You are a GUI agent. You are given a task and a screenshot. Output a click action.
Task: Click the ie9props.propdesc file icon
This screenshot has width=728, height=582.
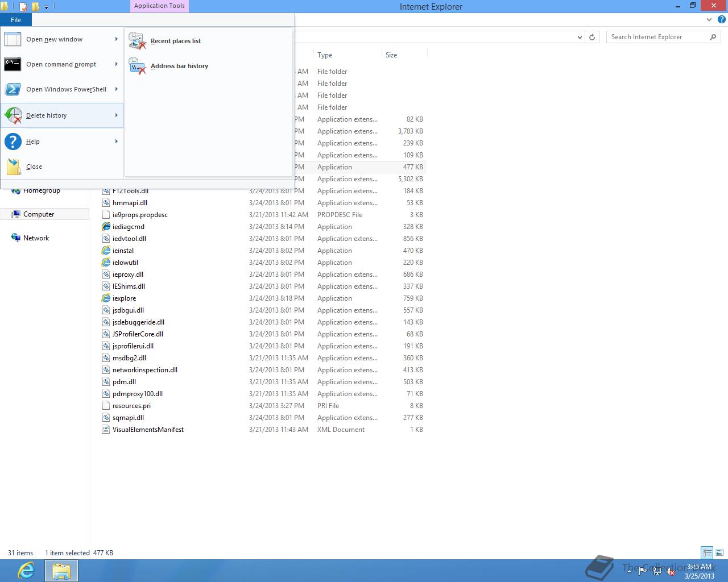[106, 215]
